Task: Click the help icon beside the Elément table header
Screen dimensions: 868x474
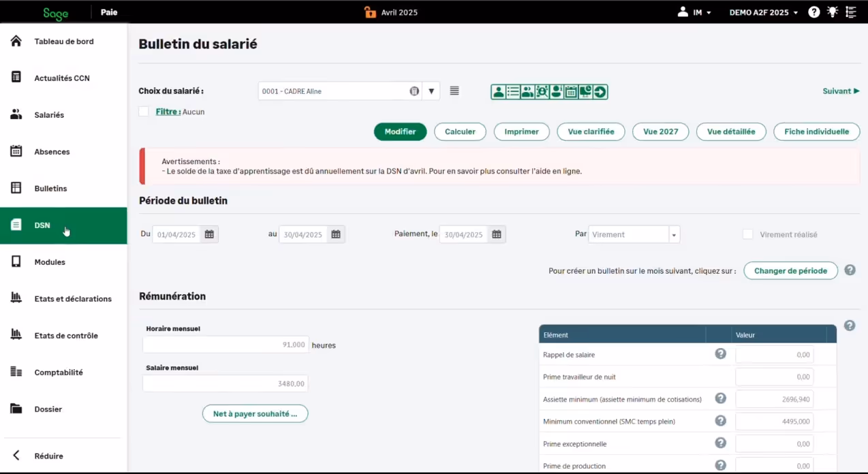Action: pos(850,326)
